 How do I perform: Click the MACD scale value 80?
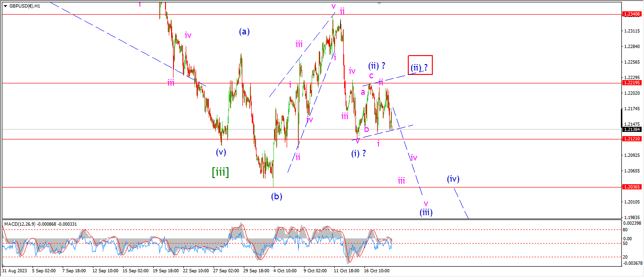point(626,230)
